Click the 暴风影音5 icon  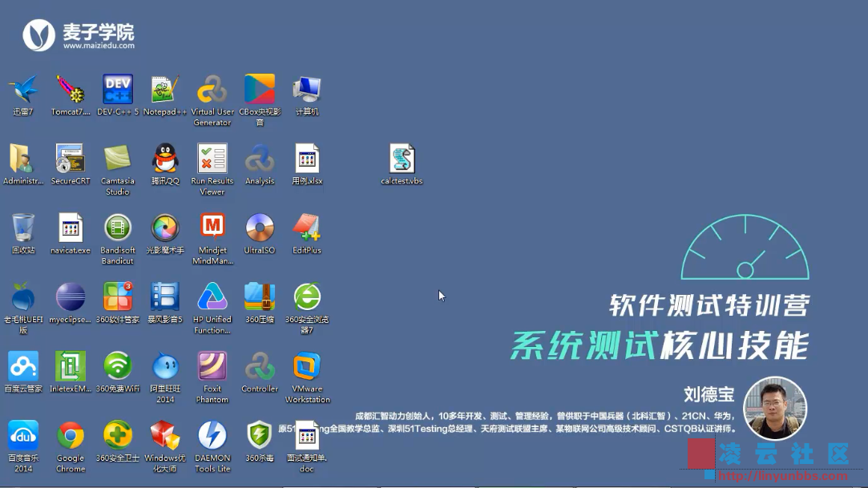[x=165, y=296]
